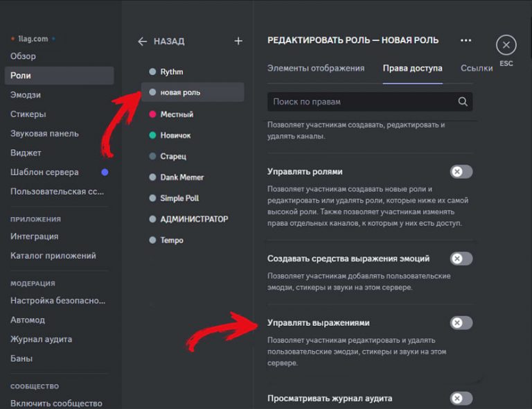The width and height of the screenshot is (532, 409).
Task: Toggle the Управлять выражениями permission
Action: 461,322
